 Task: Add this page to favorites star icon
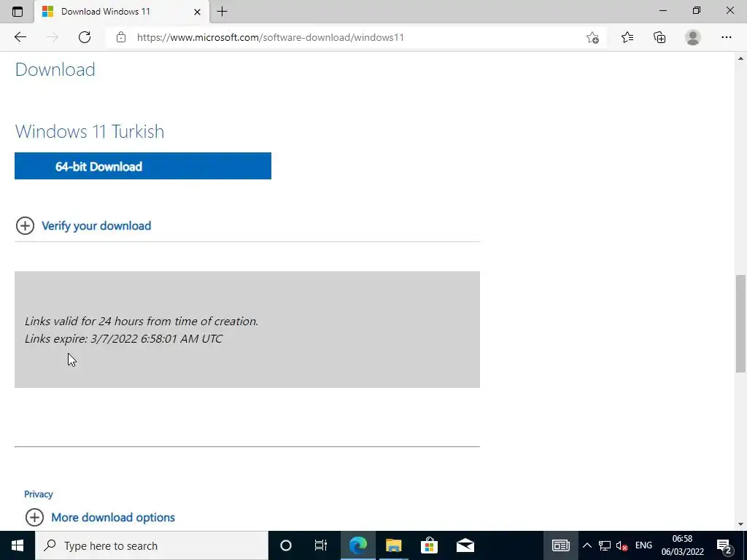click(592, 37)
